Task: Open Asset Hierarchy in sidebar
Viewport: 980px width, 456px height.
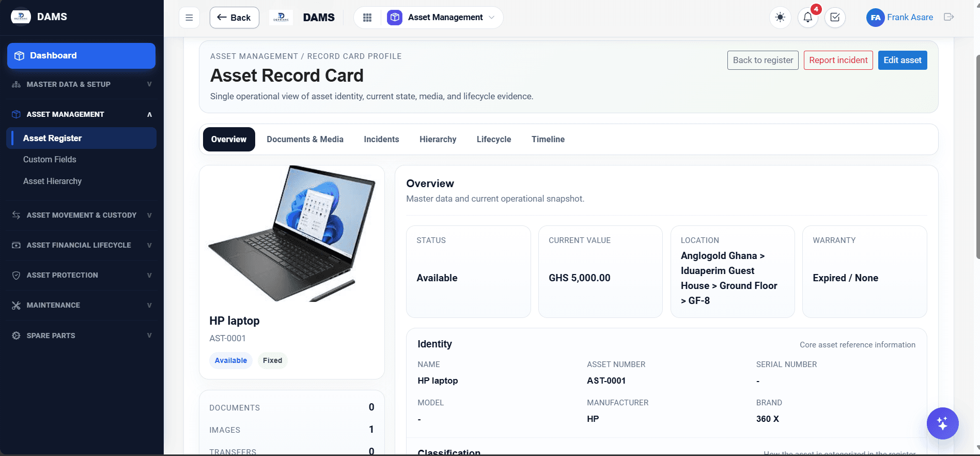Action: tap(52, 181)
